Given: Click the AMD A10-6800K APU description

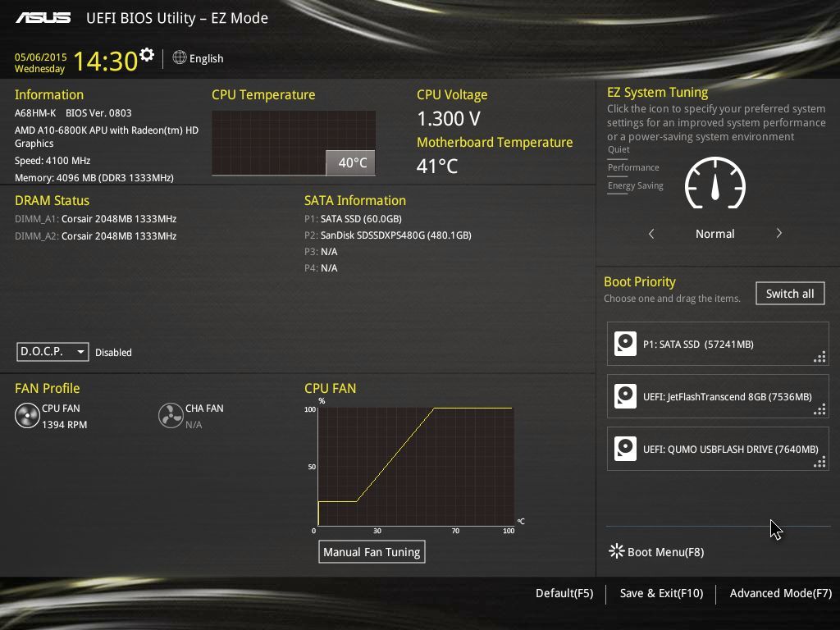Looking at the screenshot, I should (x=107, y=137).
